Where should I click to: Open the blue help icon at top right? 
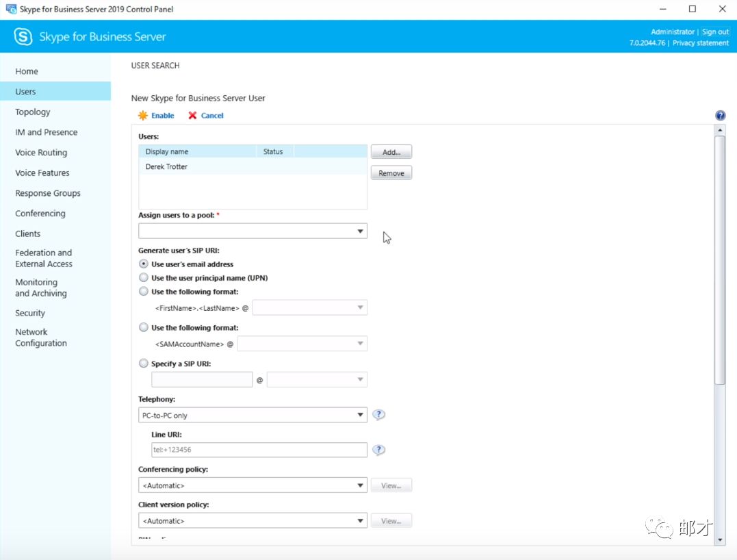click(x=720, y=116)
